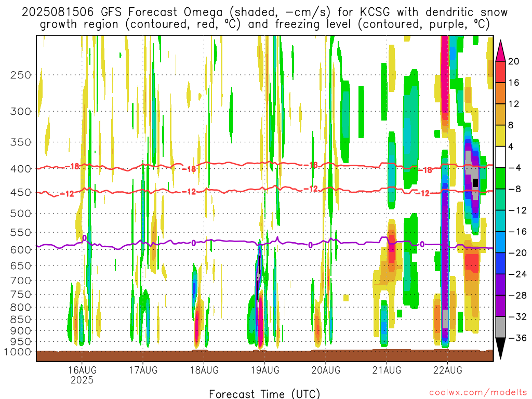Click the yellow color swatch between 4 and 8
Screen dimensions: 532x399
point(500,136)
